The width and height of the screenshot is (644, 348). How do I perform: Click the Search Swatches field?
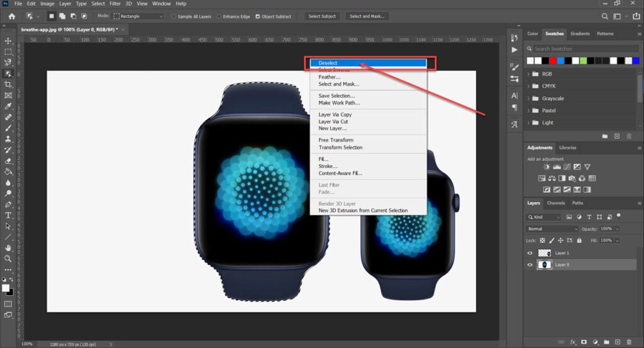[586, 49]
